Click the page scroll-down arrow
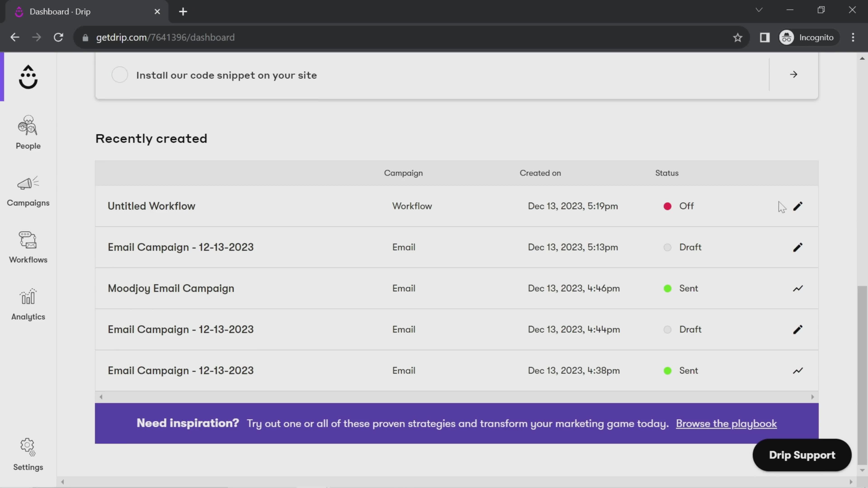 pyautogui.click(x=862, y=470)
